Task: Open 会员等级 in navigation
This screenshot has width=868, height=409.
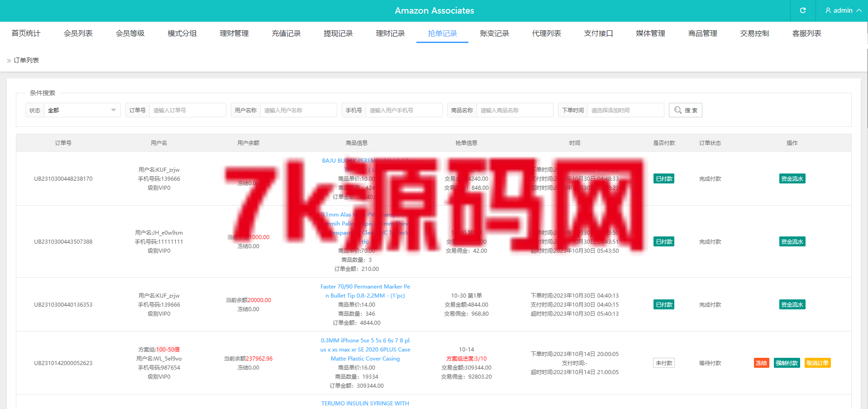Action: tap(130, 33)
